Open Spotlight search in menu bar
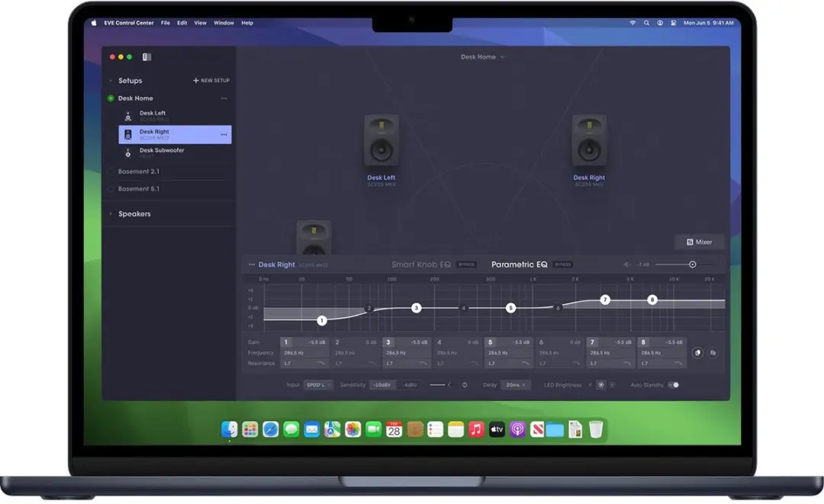The image size is (824, 504). pyautogui.click(x=646, y=23)
